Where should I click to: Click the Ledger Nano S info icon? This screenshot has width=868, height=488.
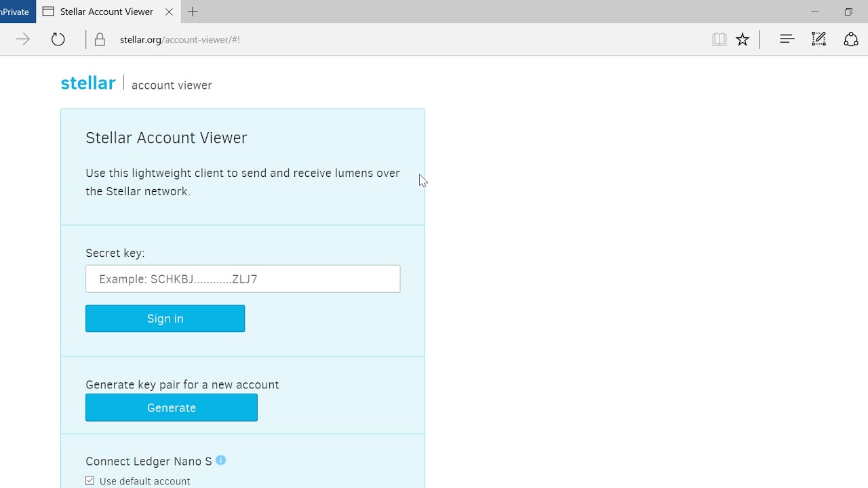point(220,460)
